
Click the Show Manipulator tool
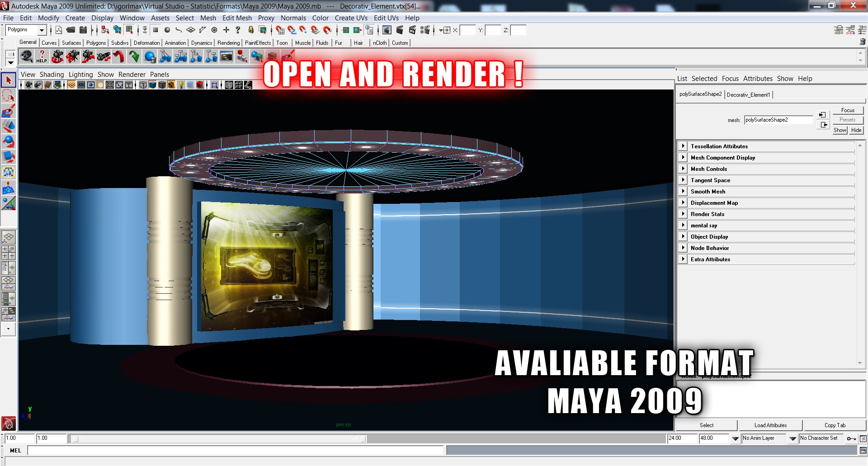[9, 203]
